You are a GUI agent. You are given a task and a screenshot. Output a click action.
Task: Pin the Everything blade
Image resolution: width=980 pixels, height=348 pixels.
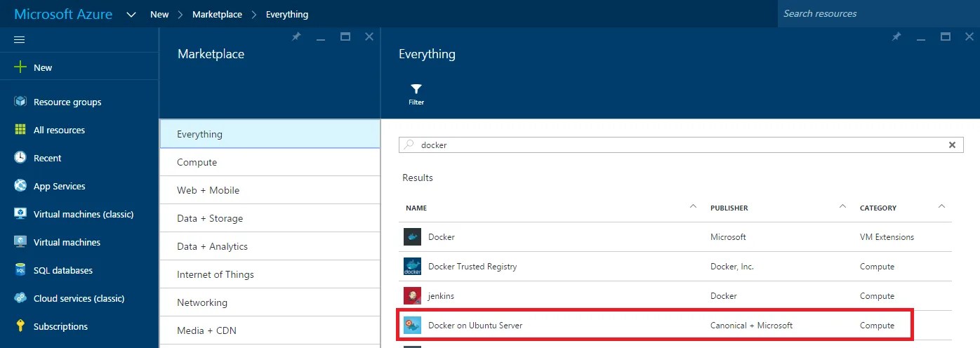(x=896, y=36)
